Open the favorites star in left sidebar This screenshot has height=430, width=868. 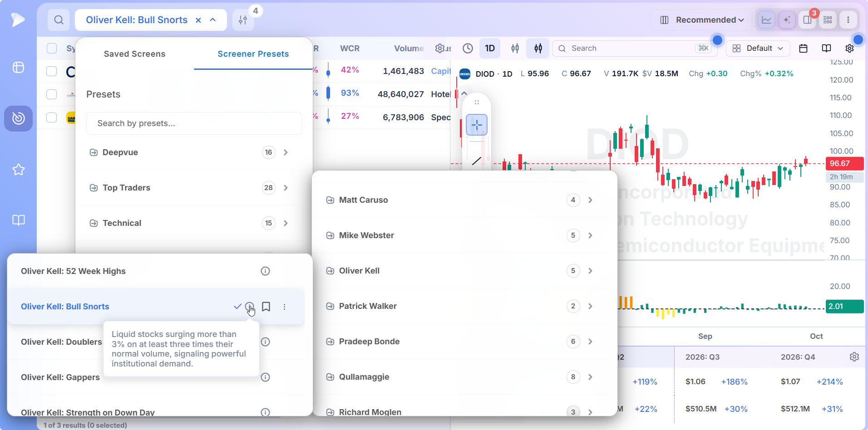(x=19, y=170)
